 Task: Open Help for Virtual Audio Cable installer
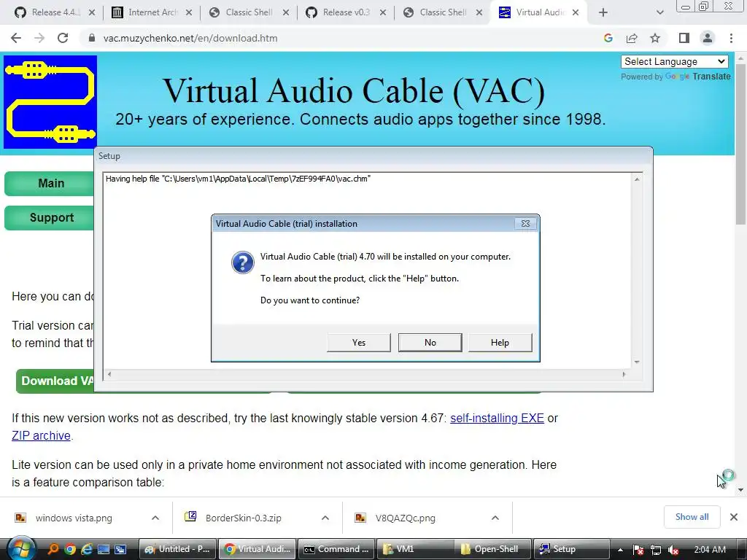click(x=500, y=343)
